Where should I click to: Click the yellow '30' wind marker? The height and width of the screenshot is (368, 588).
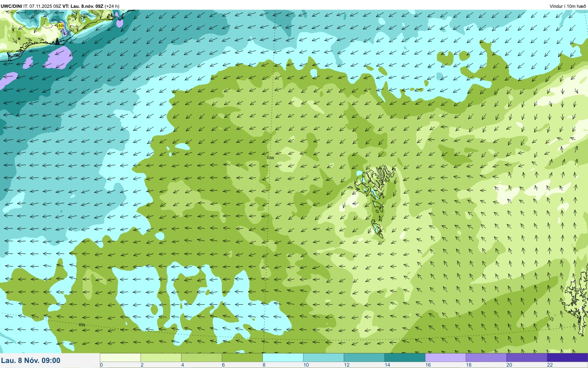coord(61,26)
